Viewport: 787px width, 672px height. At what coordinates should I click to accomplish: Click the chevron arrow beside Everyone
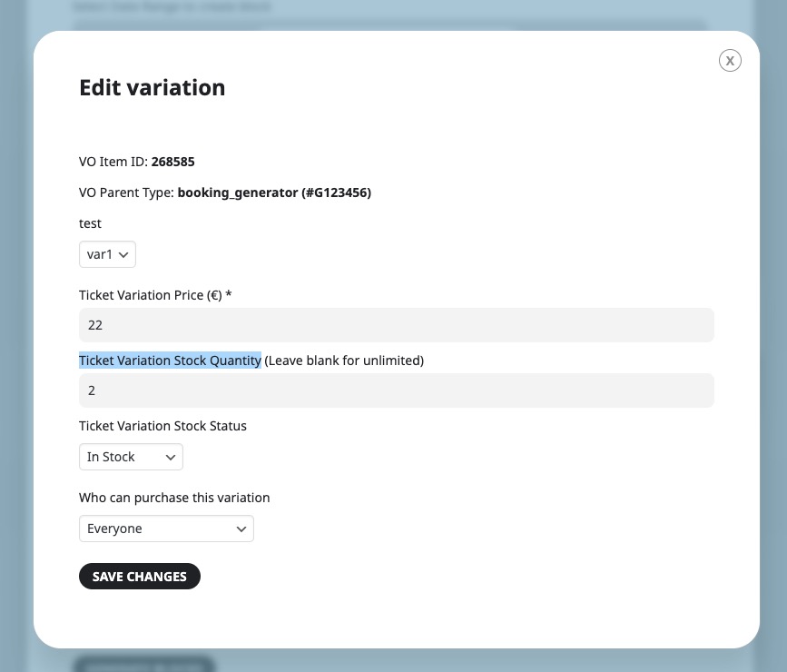(241, 529)
